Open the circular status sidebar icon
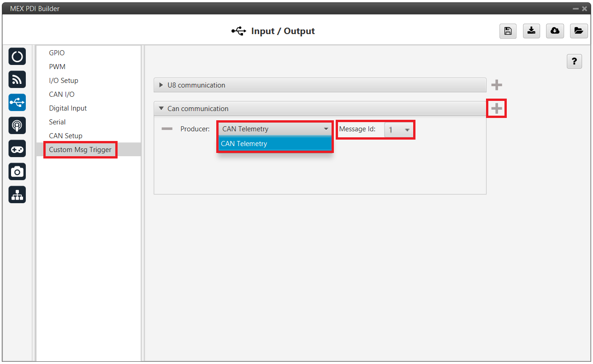This screenshot has height=364, width=593. click(17, 57)
